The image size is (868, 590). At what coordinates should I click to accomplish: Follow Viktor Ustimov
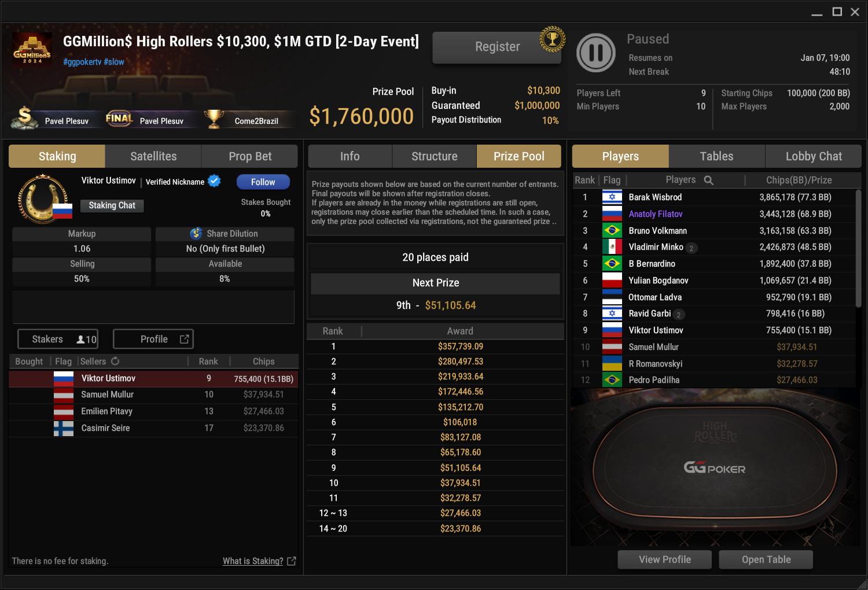(263, 182)
